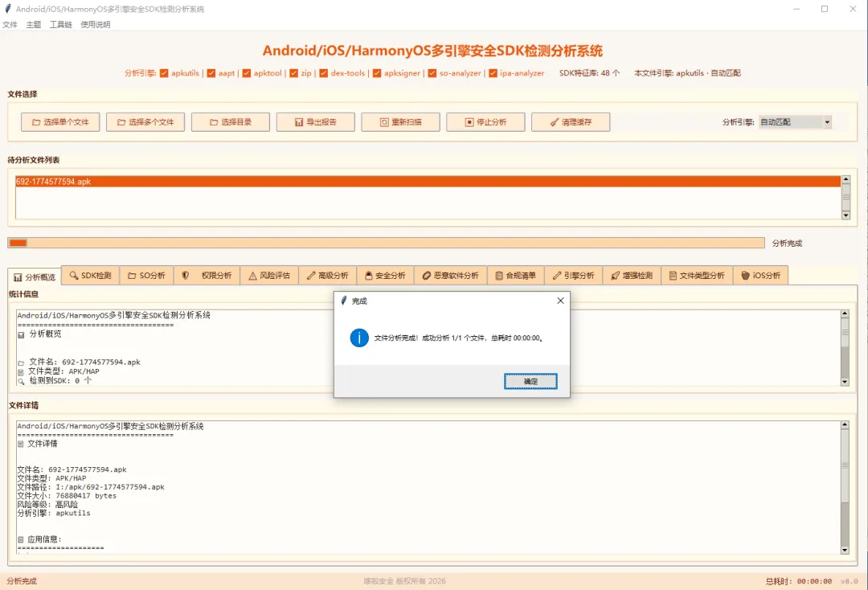Toggle the so-analyzer engine checkbox
The width and height of the screenshot is (868, 590).
[432, 73]
